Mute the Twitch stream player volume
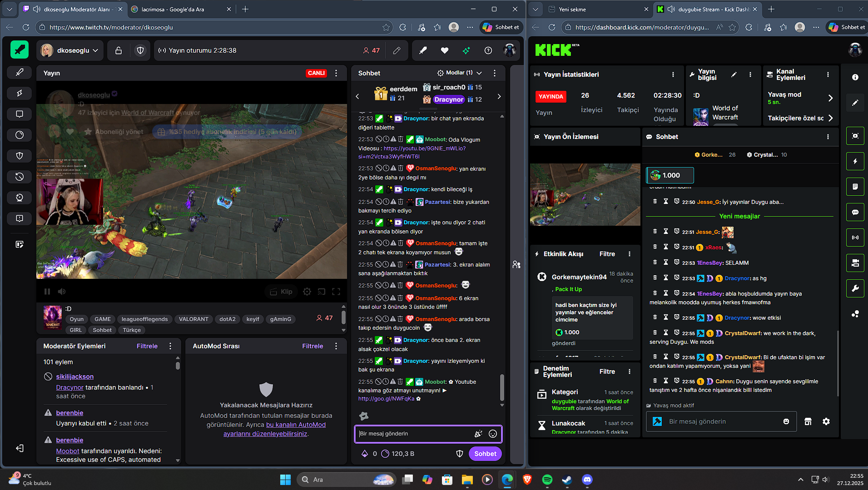Viewport: 868px width, 490px height. click(62, 292)
